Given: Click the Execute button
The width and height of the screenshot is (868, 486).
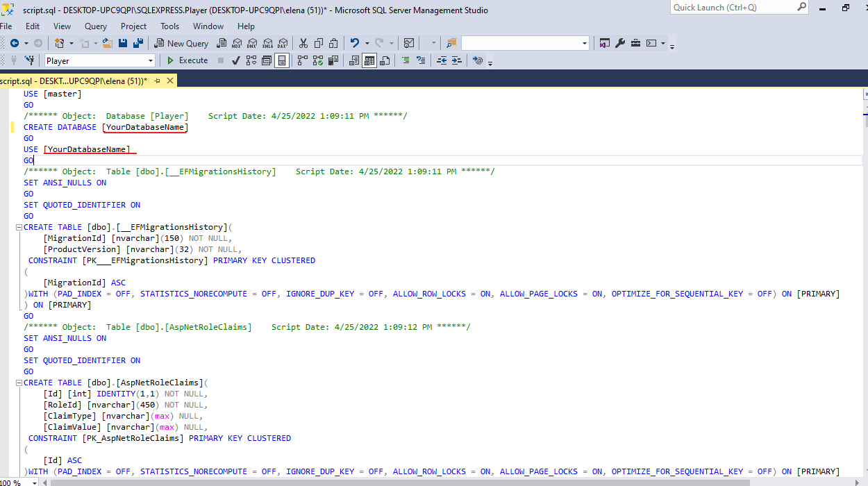Looking at the screenshot, I should pyautogui.click(x=187, y=60).
